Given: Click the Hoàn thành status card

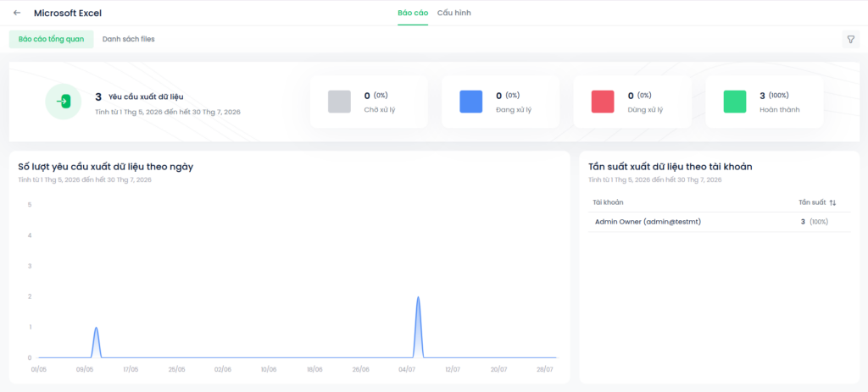Looking at the screenshot, I should 764,102.
